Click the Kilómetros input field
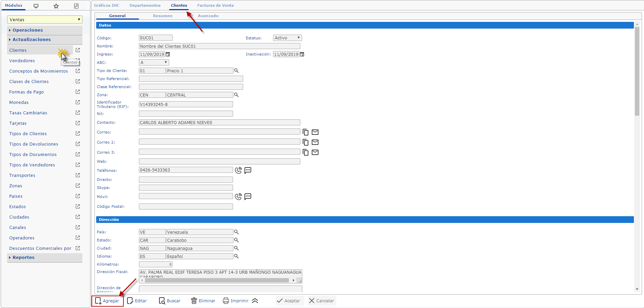644x308 pixels. point(156,264)
